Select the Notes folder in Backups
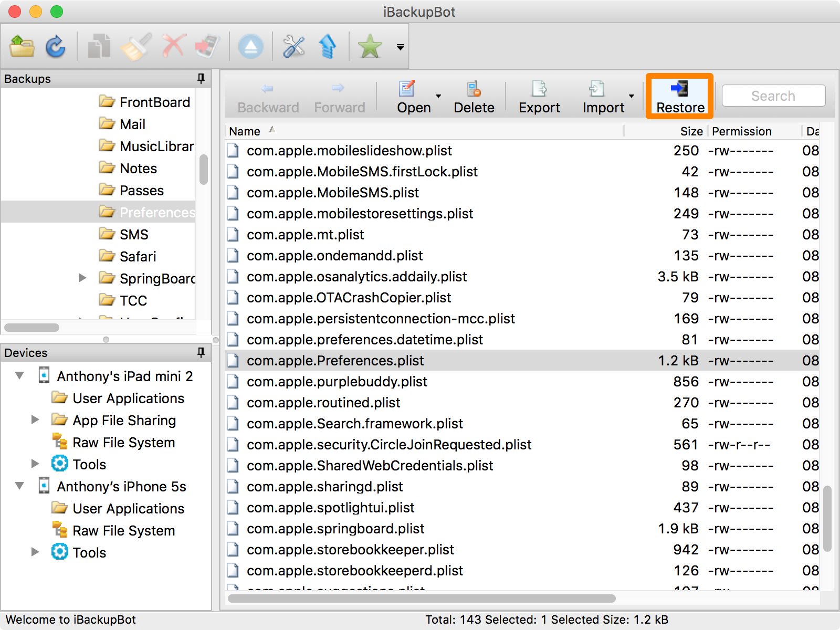Image resolution: width=840 pixels, height=630 pixels. [x=138, y=168]
